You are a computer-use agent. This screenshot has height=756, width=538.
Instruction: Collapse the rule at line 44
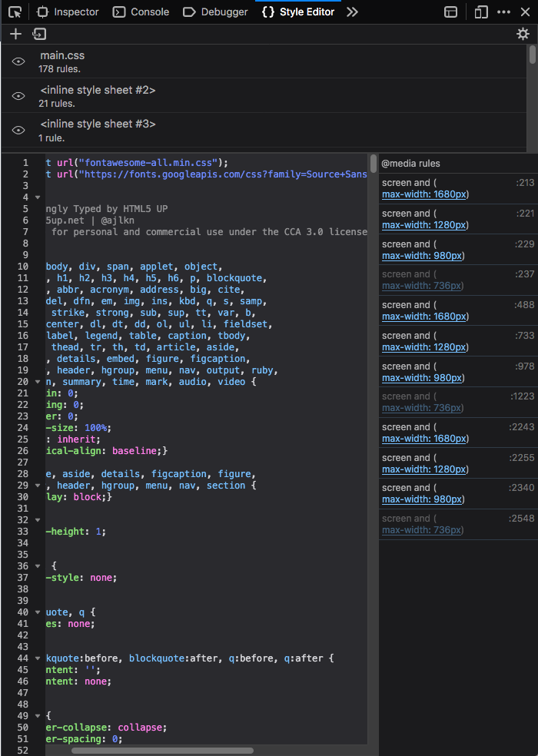[37, 658]
